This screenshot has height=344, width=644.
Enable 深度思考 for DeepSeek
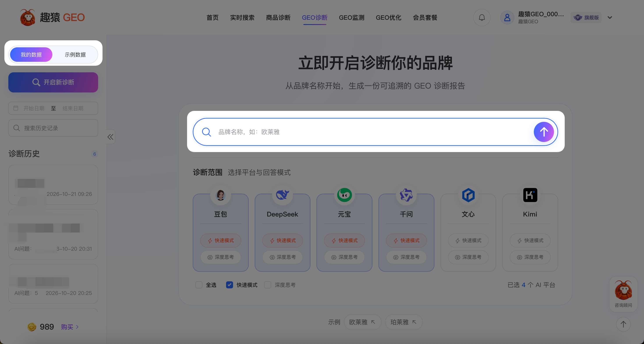(282, 257)
